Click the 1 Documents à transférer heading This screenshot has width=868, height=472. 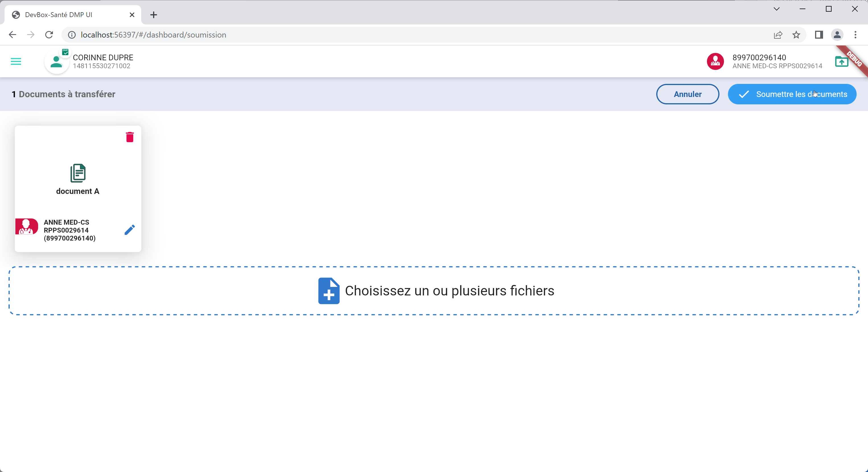pos(63,94)
